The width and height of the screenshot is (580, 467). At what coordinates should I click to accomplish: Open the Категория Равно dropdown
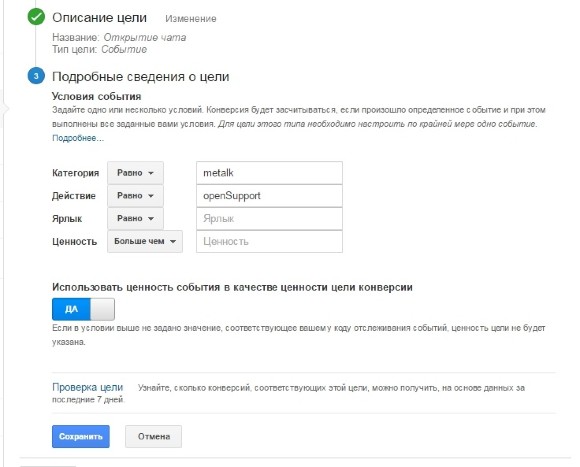point(135,173)
